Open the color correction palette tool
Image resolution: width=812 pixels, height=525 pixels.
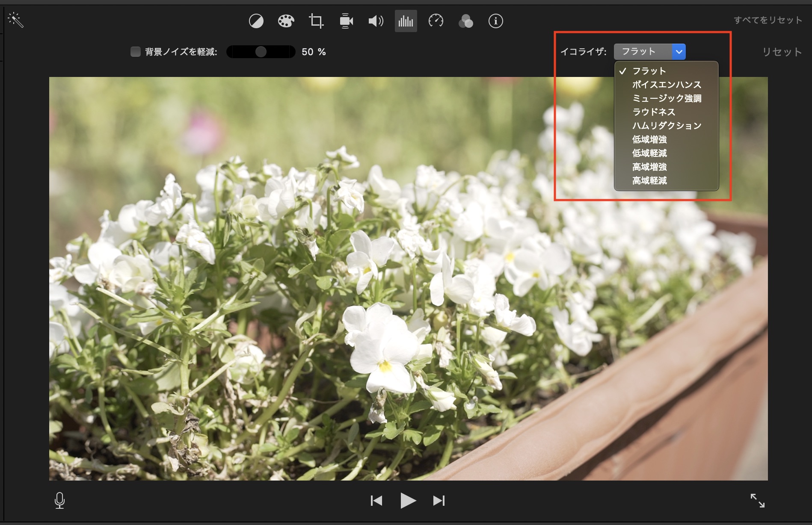pos(286,21)
